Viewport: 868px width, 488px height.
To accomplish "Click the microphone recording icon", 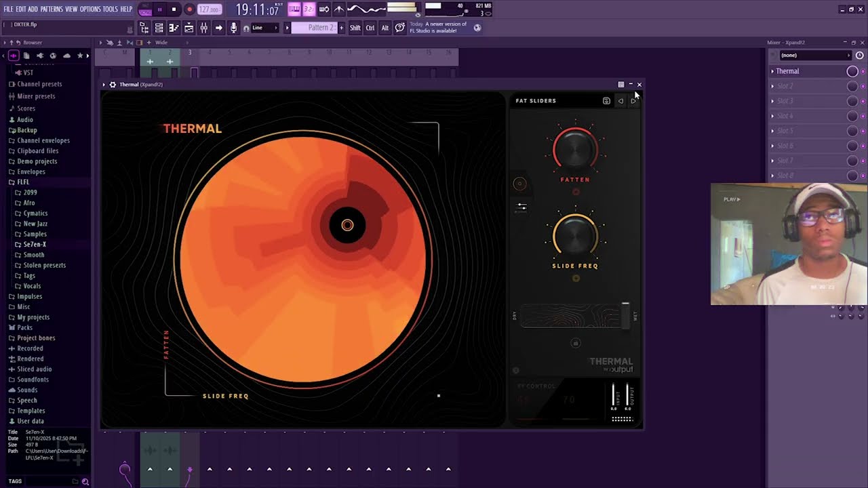I will [234, 28].
